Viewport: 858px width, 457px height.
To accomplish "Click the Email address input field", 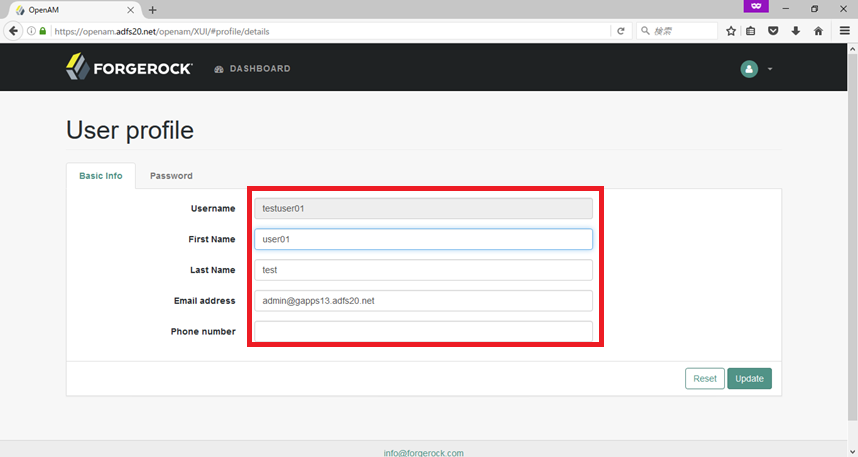I will click(x=424, y=300).
